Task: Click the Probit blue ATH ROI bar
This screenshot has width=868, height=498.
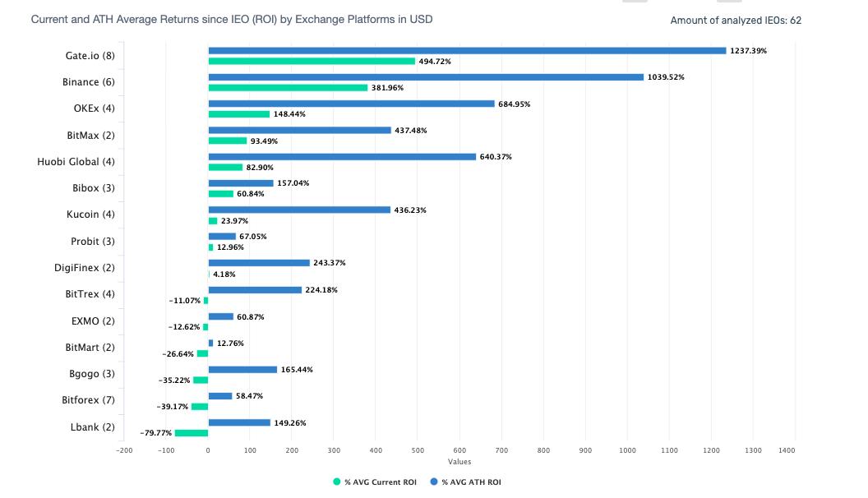Action: click(222, 237)
